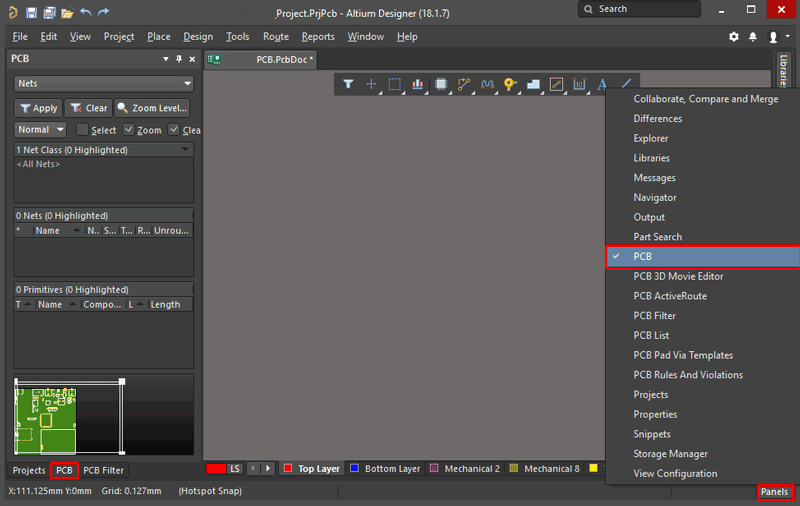The width and height of the screenshot is (800, 506).
Task: Select the Place Component chip icon
Action: click(x=441, y=84)
